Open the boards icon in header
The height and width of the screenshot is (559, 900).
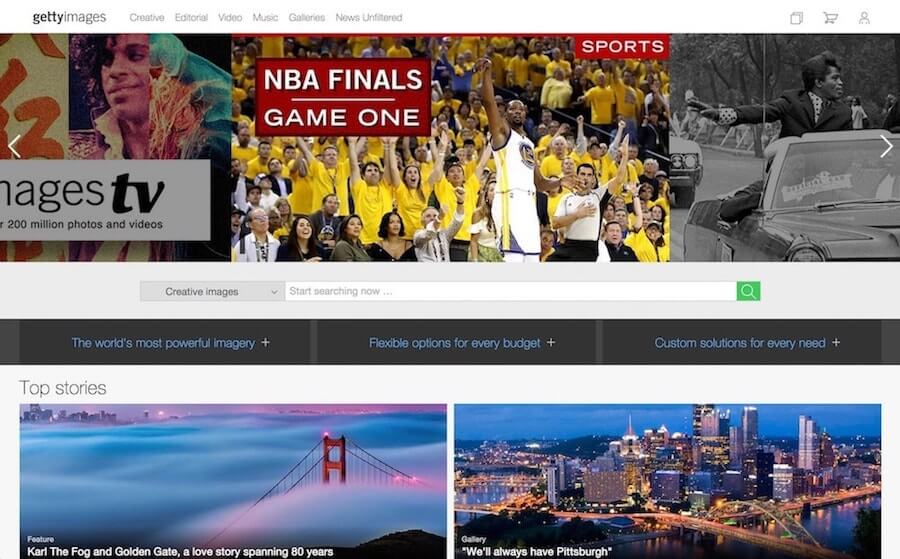tap(796, 18)
